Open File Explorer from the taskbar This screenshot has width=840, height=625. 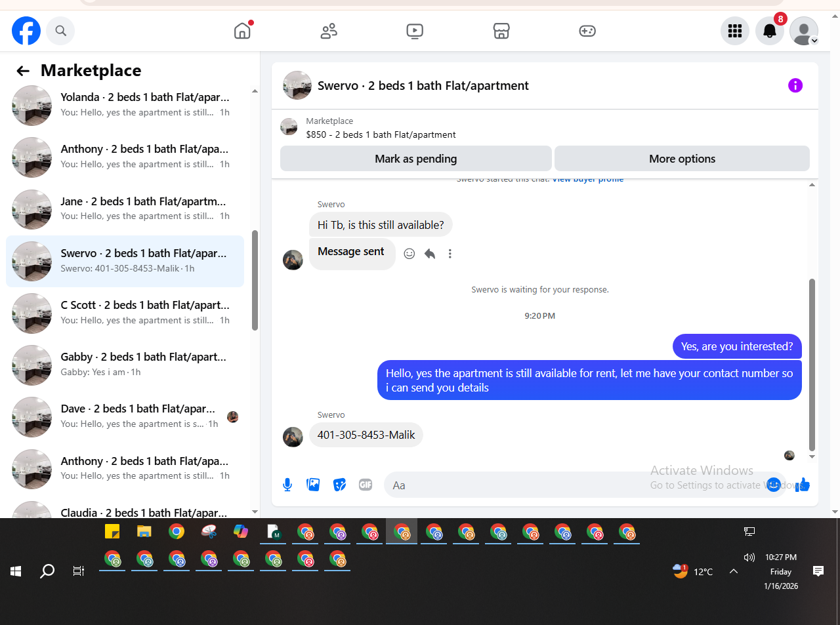[144, 531]
